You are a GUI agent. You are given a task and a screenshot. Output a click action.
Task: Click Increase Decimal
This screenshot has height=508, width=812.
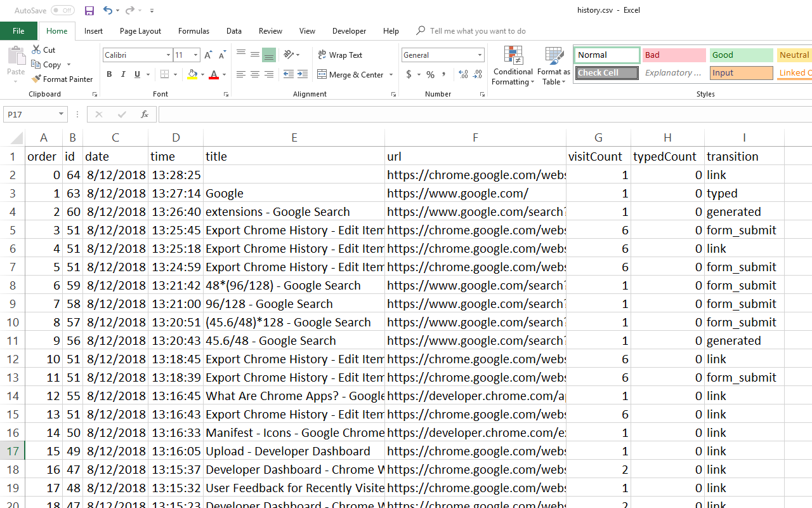click(463, 75)
